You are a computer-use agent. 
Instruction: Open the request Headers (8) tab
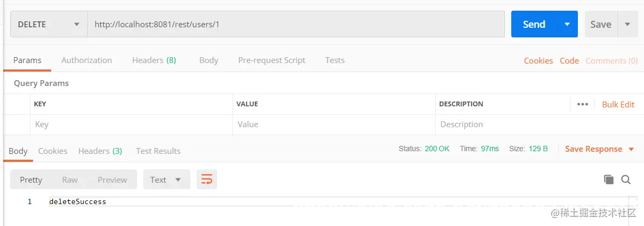[x=154, y=60]
